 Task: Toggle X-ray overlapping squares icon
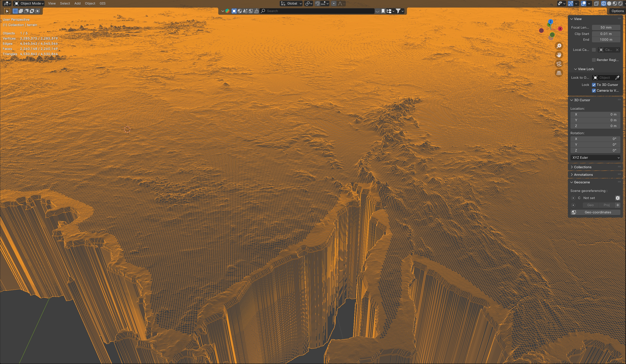click(x=596, y=3)
